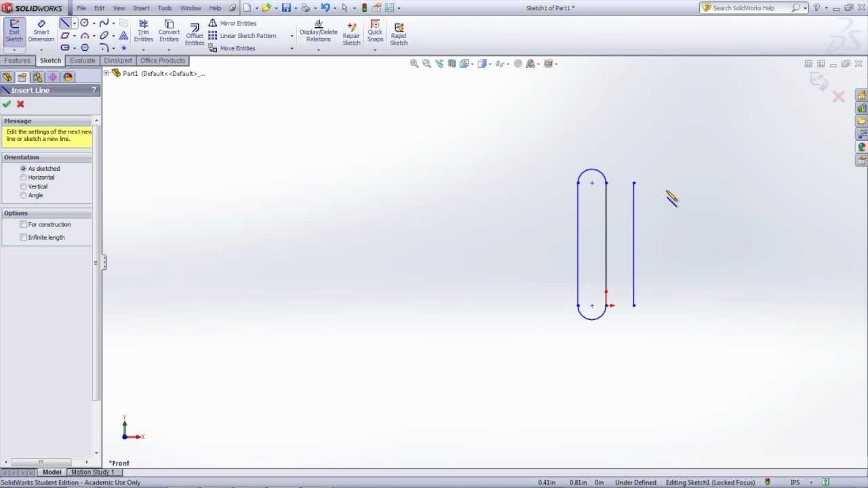This screenshot has height=488, width=868.
Task: Open the Quick Snaps dropdown arrow
Action: pyautogui.click(x=375, y=49)
